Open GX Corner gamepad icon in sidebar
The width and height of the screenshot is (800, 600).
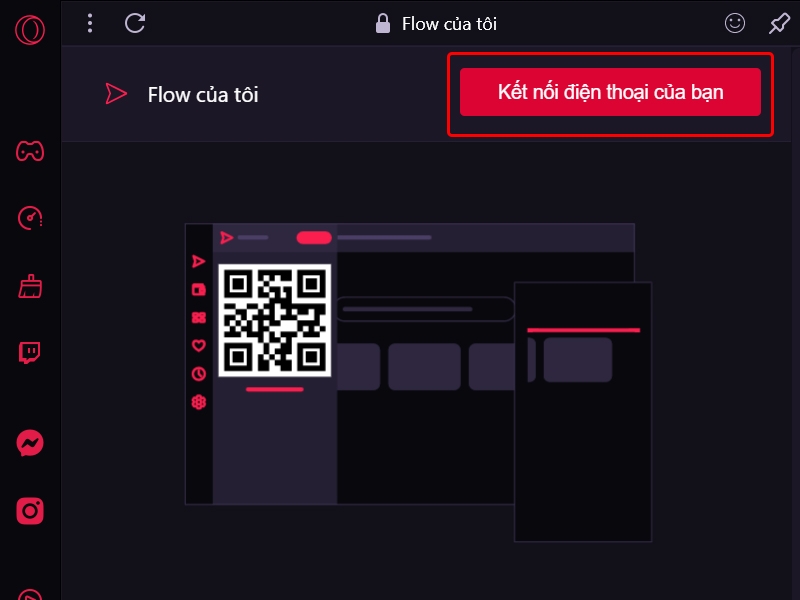[x=30, y=152]
